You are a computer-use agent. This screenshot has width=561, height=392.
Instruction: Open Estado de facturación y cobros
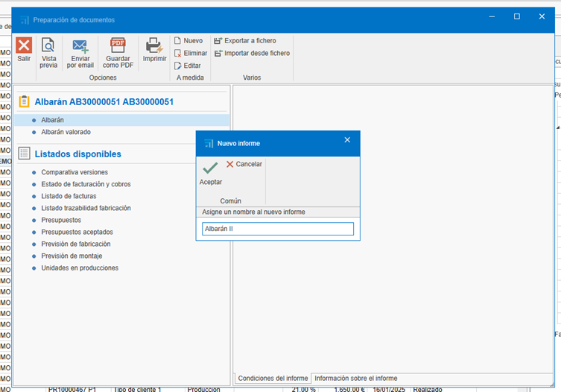86,184
